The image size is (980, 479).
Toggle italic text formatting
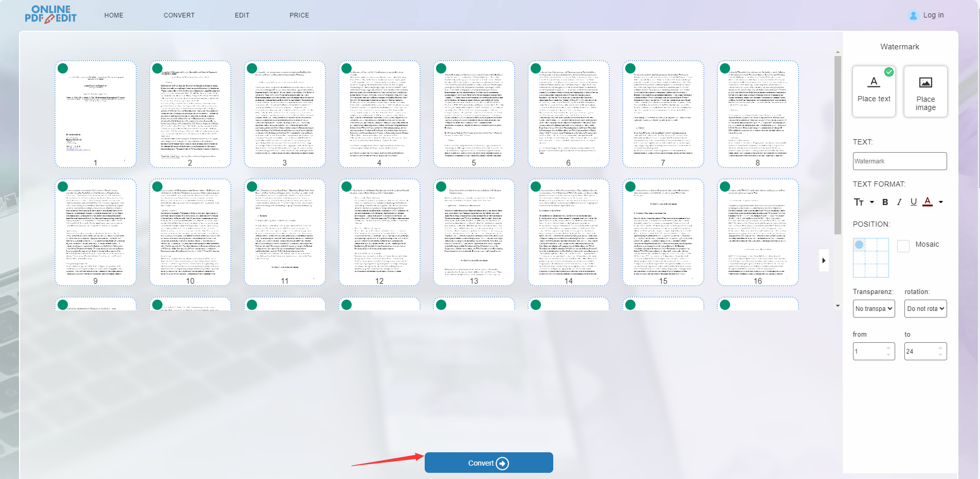[x=899, y=202]
